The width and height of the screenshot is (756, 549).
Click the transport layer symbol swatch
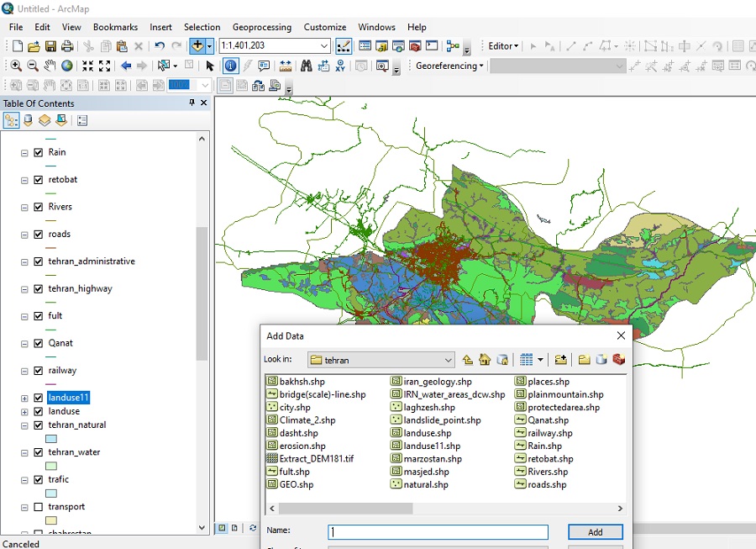(51, 520)
